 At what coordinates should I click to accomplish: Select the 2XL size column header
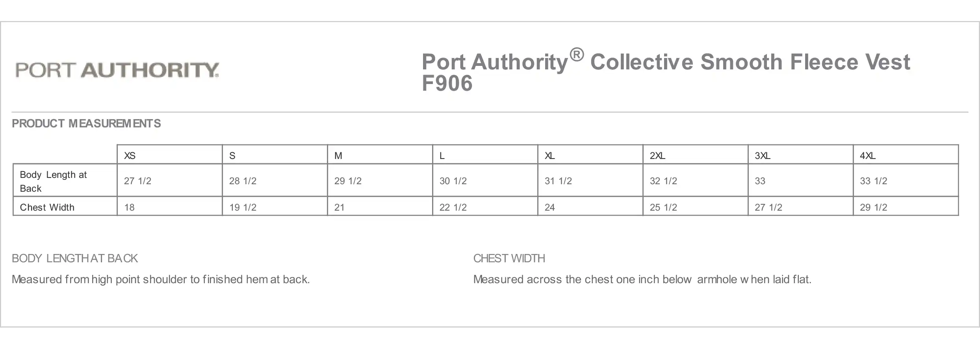[x=696, y=155]
